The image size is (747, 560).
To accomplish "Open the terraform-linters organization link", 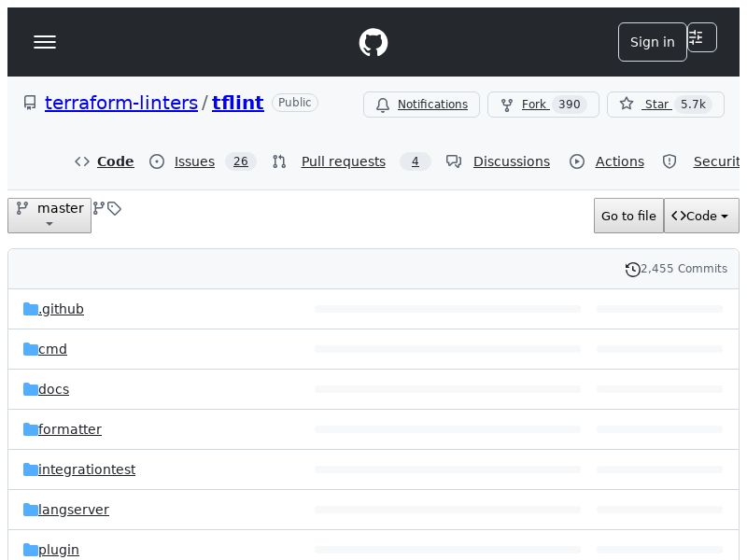I will (x=121, y=103).
